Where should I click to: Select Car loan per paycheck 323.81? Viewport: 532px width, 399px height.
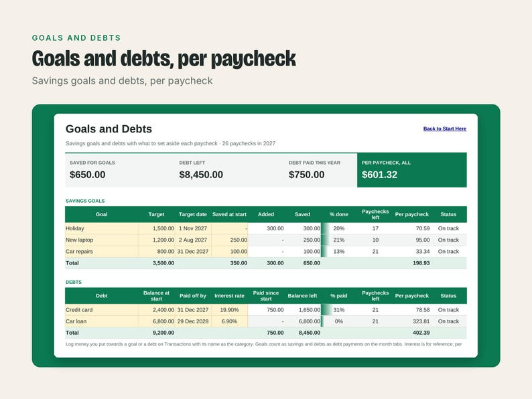[421, 321]
